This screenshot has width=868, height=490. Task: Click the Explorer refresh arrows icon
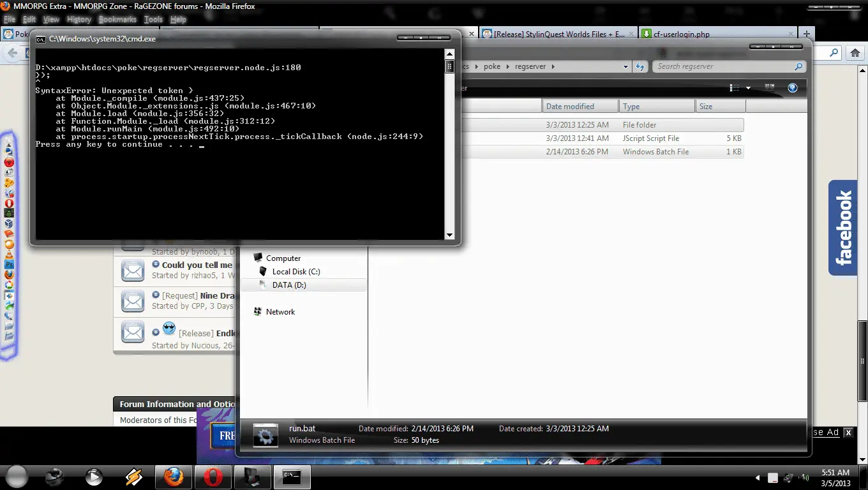click(x=641, y=66)
